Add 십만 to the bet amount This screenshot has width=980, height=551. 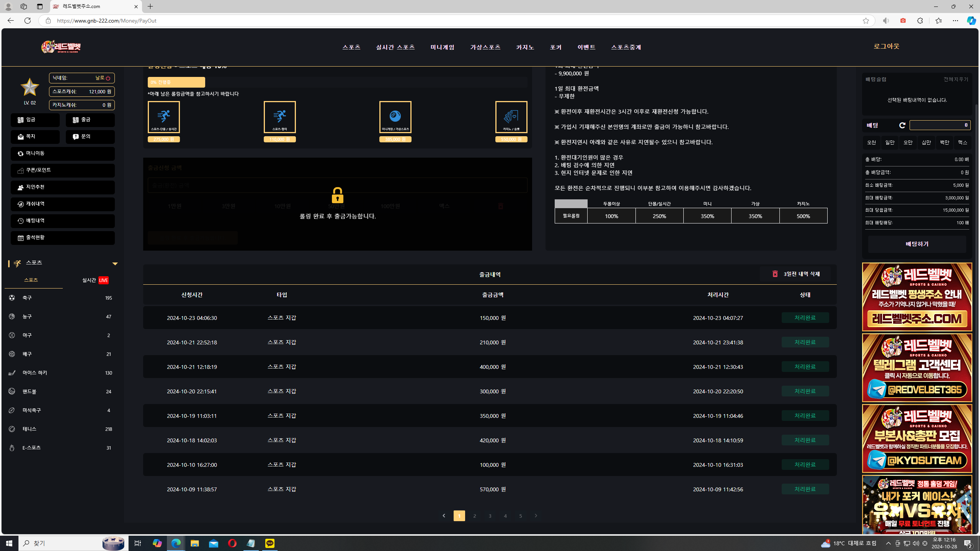[926, 143]
